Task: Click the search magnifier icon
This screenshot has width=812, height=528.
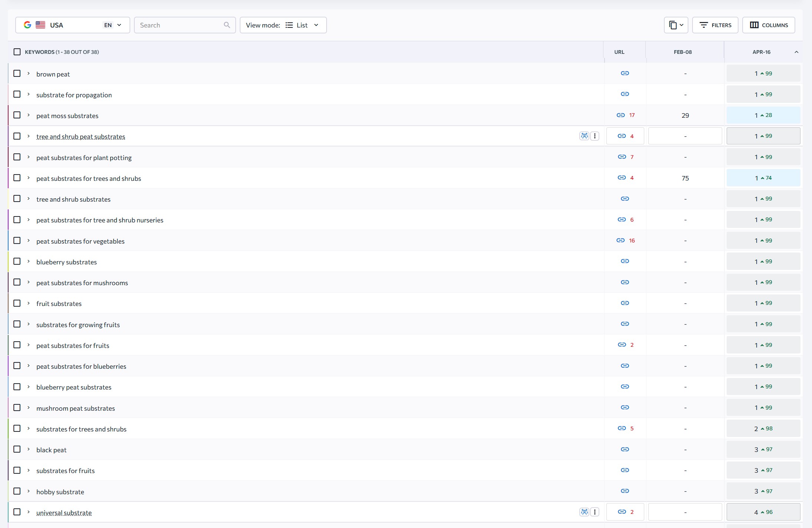Action: (227, 25)
